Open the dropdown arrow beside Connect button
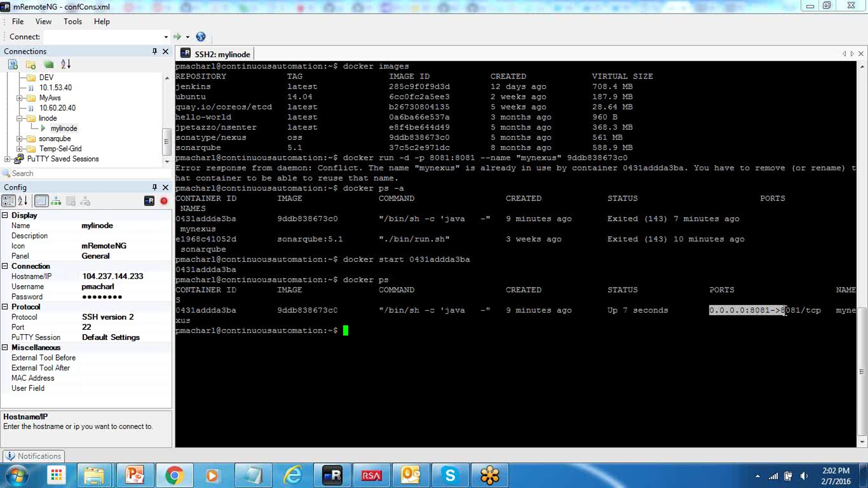Viewport: 868px width, 488px height. 188,37
